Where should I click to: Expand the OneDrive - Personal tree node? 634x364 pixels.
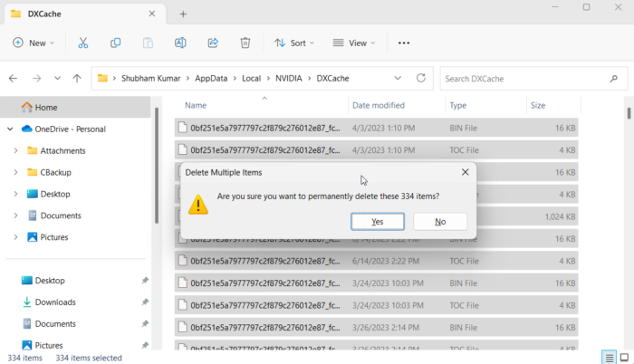[x=10, y=129]
